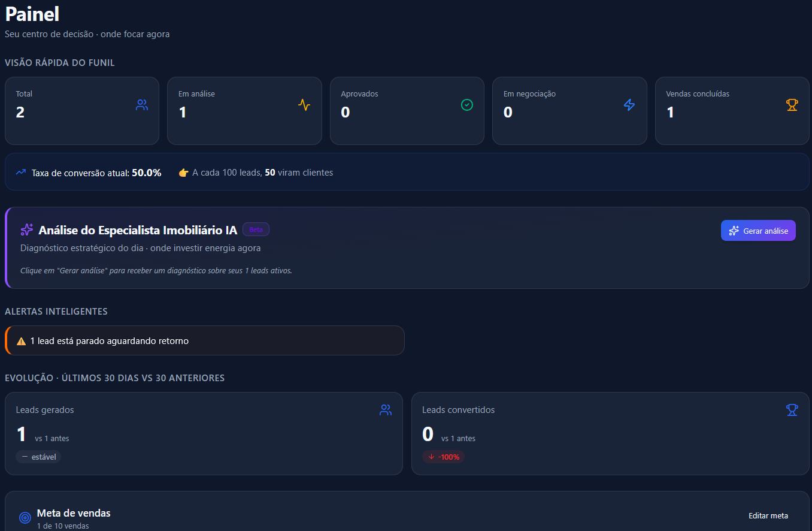812x531 pixels.
Task: Click 'vs 1 antes' in Leads convertidos card
Action: 458,439
